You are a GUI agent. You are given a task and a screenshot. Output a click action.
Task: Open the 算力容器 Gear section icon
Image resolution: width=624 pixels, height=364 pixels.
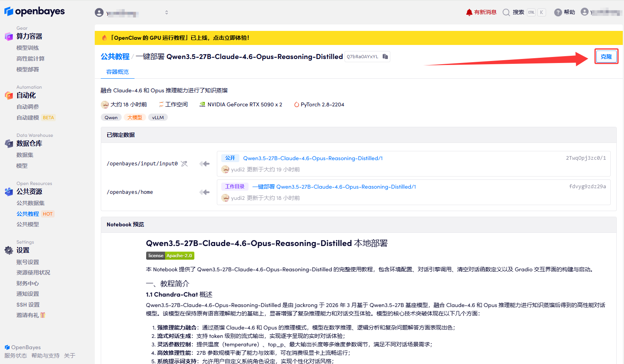point(9,37)
